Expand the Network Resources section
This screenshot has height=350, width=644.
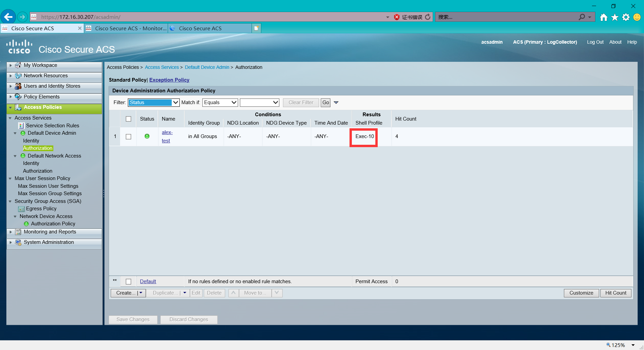(x=11, y=76)
